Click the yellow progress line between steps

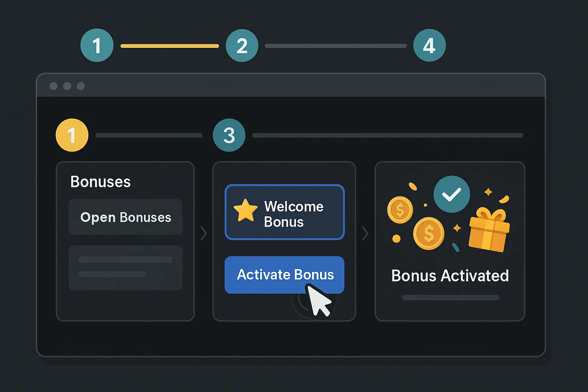pyautogui.click(x=170, y=46)
